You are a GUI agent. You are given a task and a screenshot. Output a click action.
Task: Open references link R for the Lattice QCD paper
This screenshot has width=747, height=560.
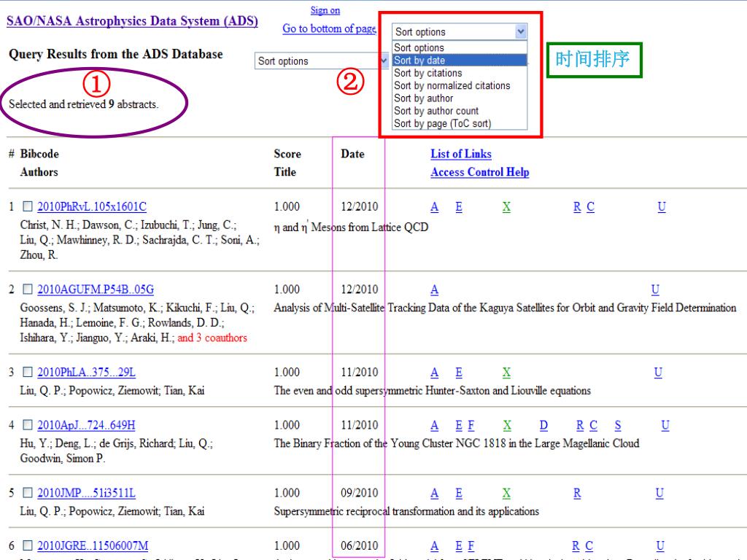coord(577,206)
